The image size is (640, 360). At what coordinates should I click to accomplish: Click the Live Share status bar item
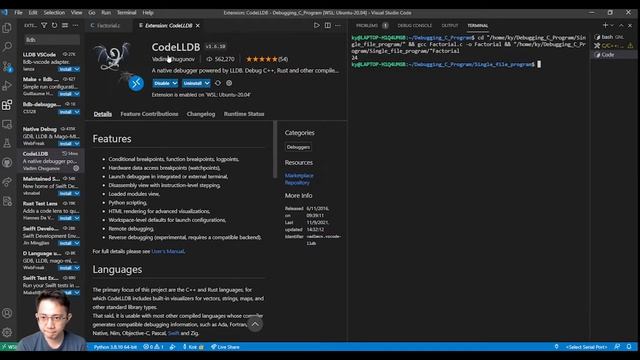pos(225,347)
